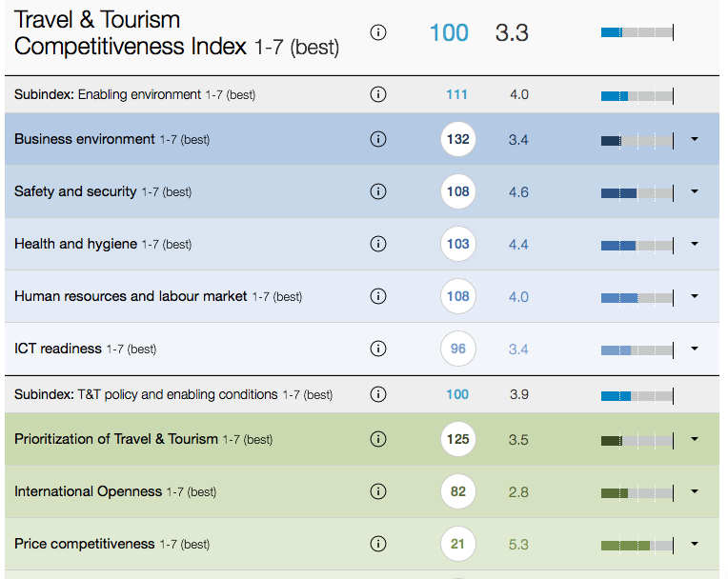728x579 pixels.
Task: Click the International Openness info icon
Action: [x=377, y=491]
